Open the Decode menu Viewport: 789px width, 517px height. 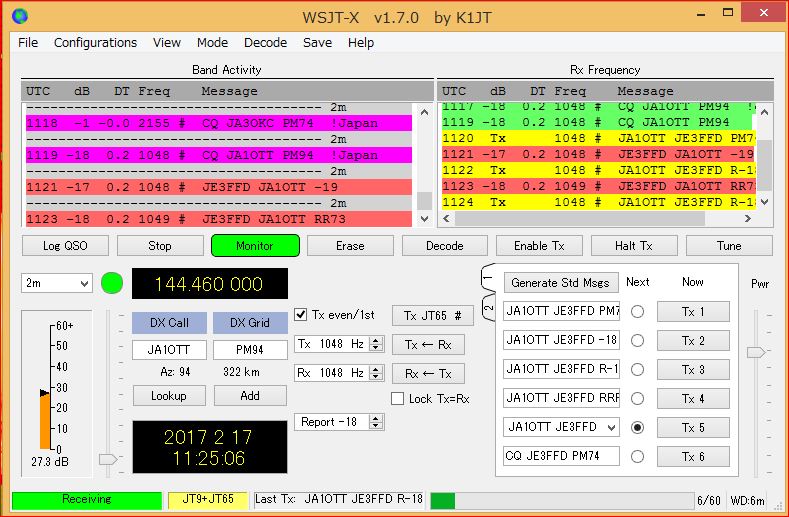click(265, 43)
